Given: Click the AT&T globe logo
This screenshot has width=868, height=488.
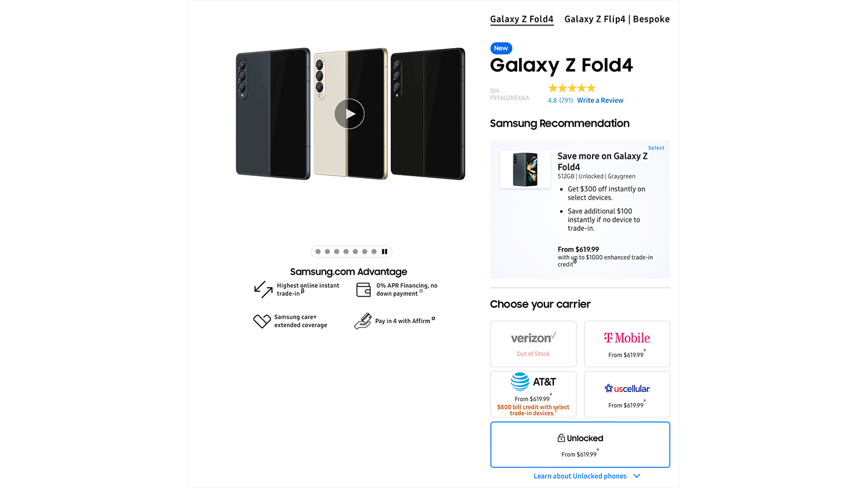Looking at the screenshot, I should pos(520,382).
